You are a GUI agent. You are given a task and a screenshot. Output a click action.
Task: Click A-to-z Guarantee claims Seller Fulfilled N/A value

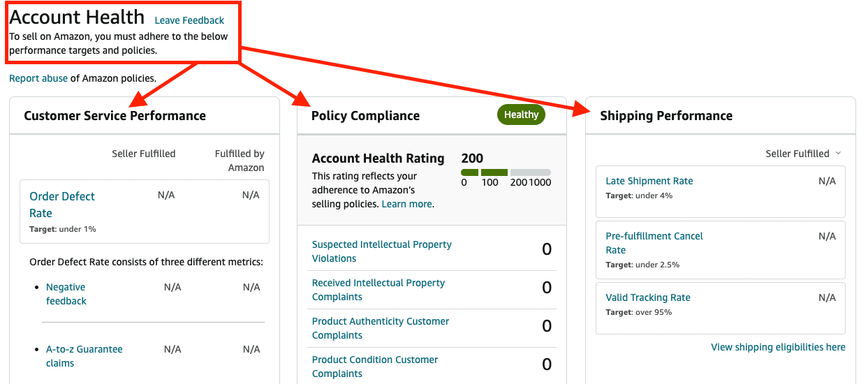tap(172, 349)
